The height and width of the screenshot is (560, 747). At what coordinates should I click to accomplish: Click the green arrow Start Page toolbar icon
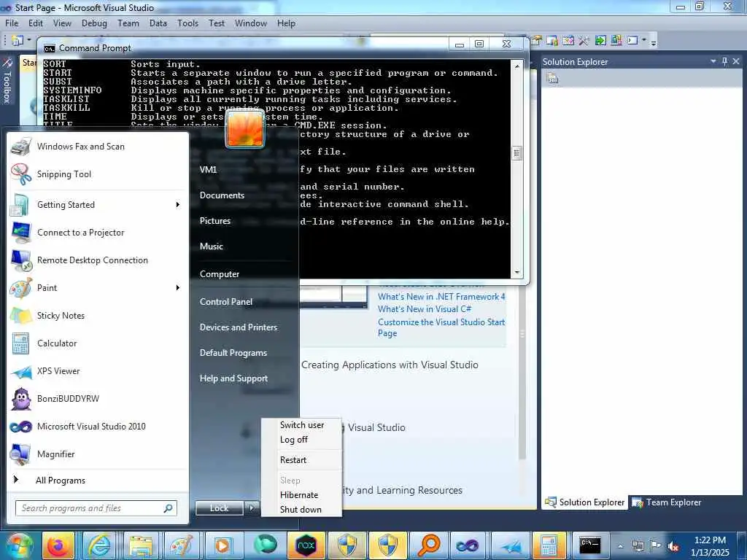[x=600, y=41]
